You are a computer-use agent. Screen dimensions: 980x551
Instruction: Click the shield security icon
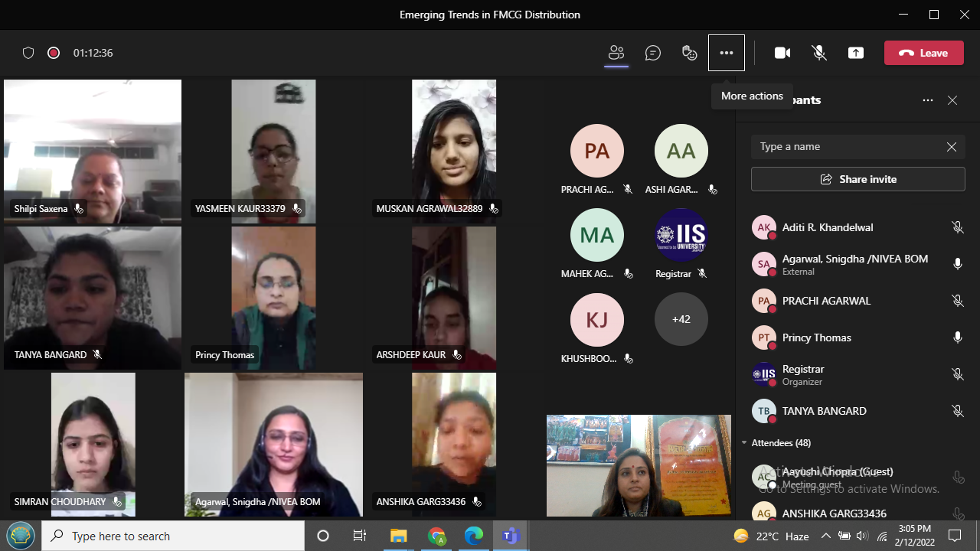coord(28,53)
